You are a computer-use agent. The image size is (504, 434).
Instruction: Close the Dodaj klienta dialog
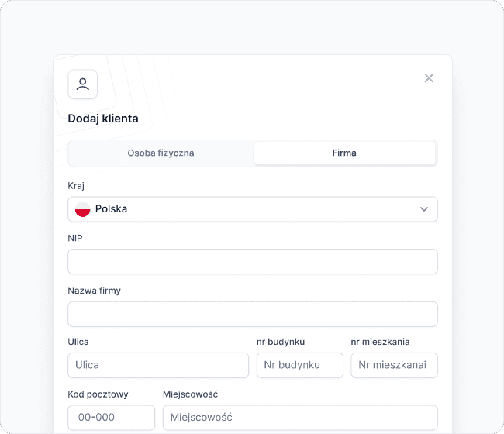pos(429,78)
